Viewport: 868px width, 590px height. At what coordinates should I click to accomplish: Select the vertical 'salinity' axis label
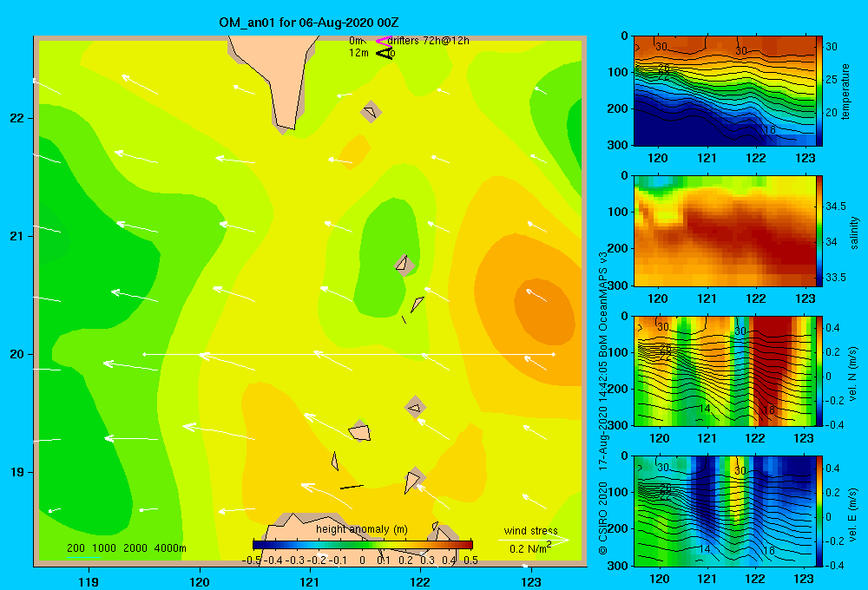pyautogui.click(x=854, y=233)
